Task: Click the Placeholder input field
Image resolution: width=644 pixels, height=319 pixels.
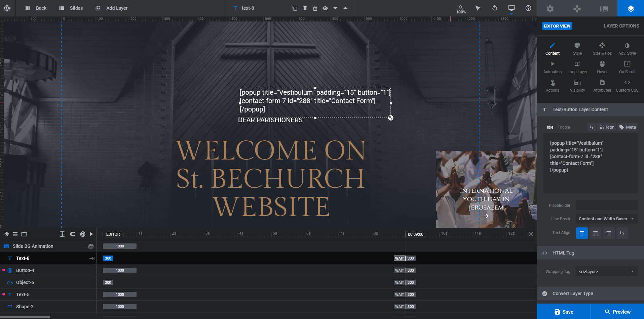Action: pos(606,205)
